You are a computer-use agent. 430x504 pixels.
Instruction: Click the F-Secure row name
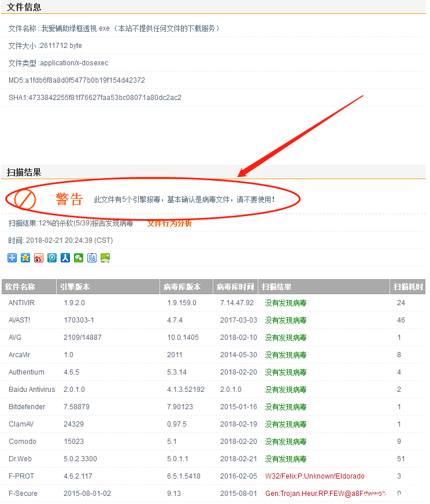click(x=23, y=494)
